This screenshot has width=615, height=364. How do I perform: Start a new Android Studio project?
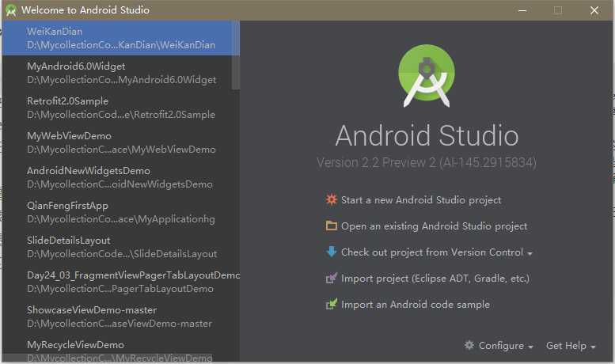pyautogui.click(x=420, y=200)
